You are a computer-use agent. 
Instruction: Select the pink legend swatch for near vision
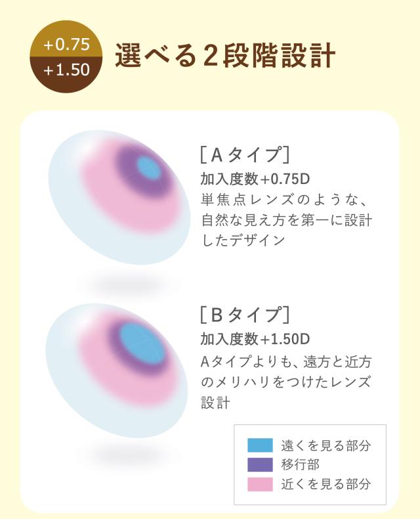[259, 484]
